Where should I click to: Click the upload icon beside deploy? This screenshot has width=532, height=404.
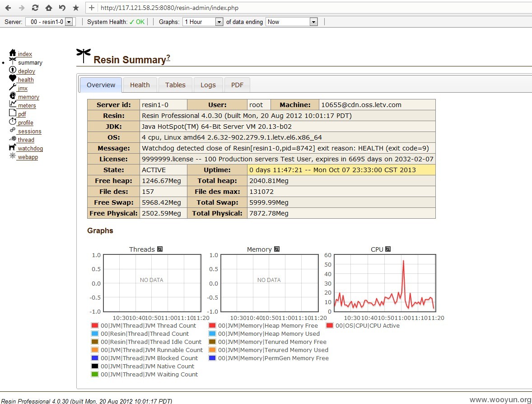coord(13,70)
